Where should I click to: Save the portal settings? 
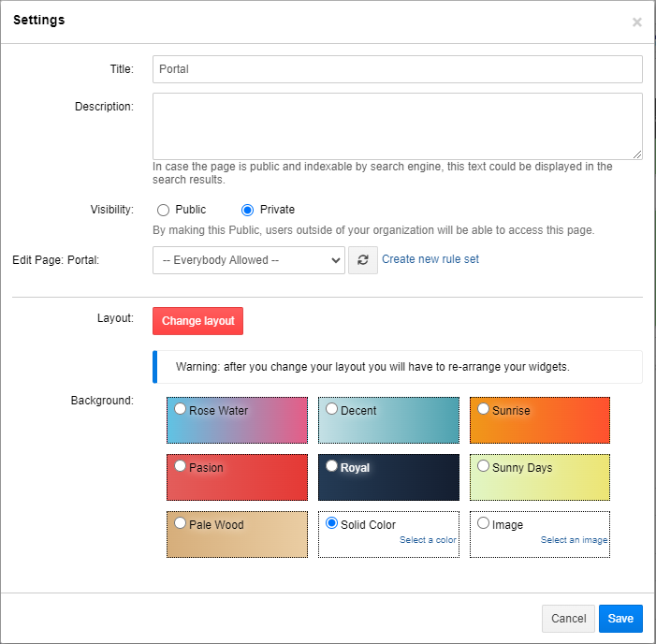tap(620, 619)
